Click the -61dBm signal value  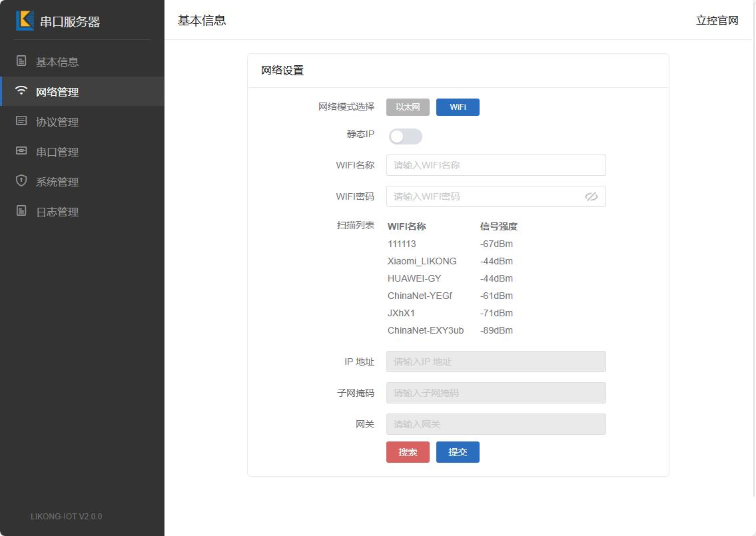[497, 296]
